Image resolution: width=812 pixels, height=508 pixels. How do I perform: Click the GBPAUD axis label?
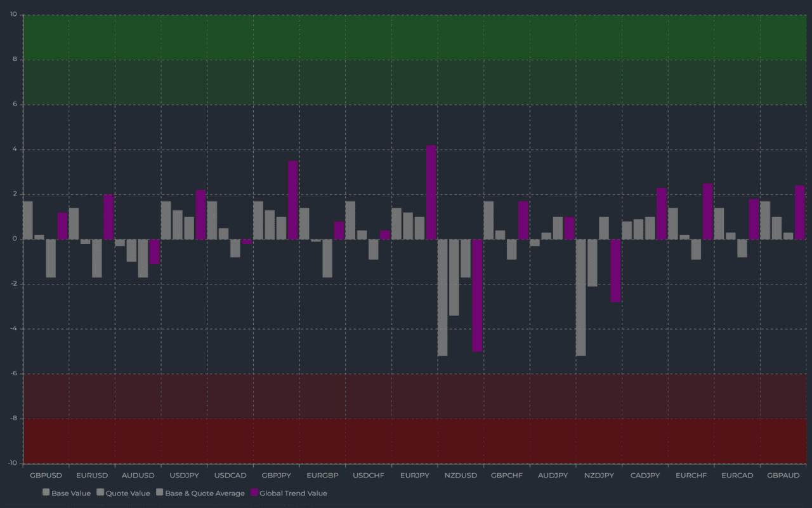783,475
